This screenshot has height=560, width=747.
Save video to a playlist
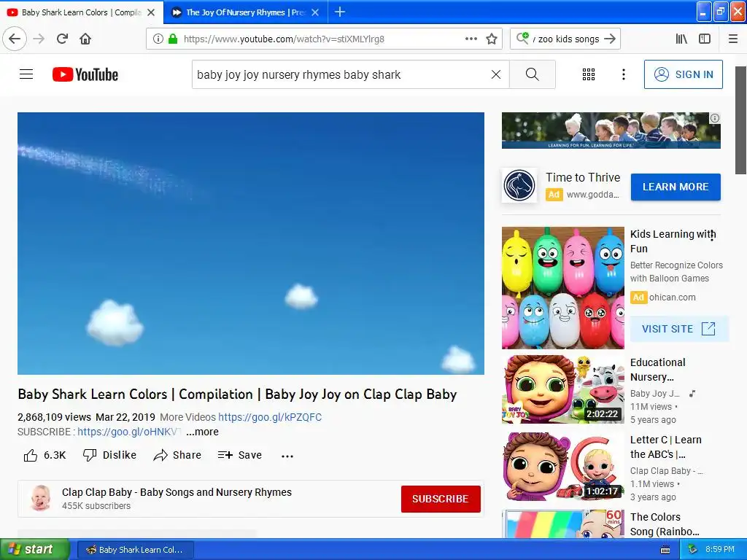point(239,455)
